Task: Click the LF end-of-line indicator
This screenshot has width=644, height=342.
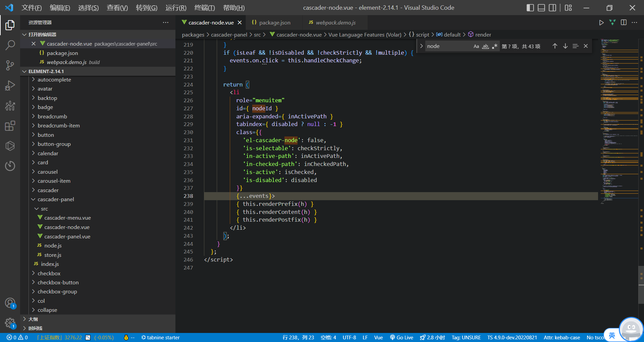Action: pyautogui.click(x=365, y=337)
